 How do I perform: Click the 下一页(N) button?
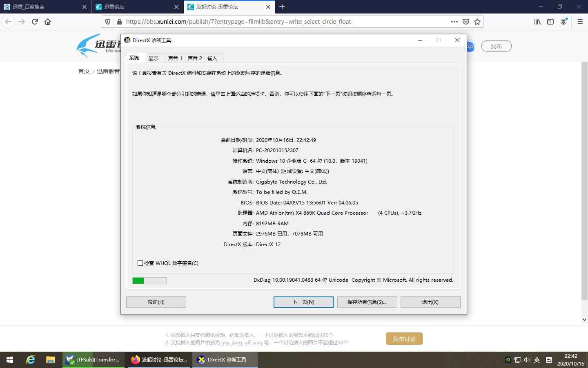[303, 302]
